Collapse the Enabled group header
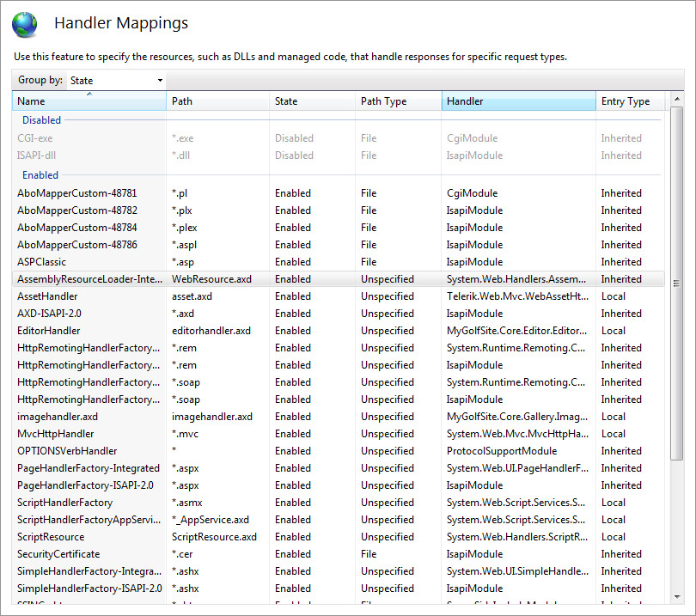This screenshot has width=696, height=616. click(40, 175)
